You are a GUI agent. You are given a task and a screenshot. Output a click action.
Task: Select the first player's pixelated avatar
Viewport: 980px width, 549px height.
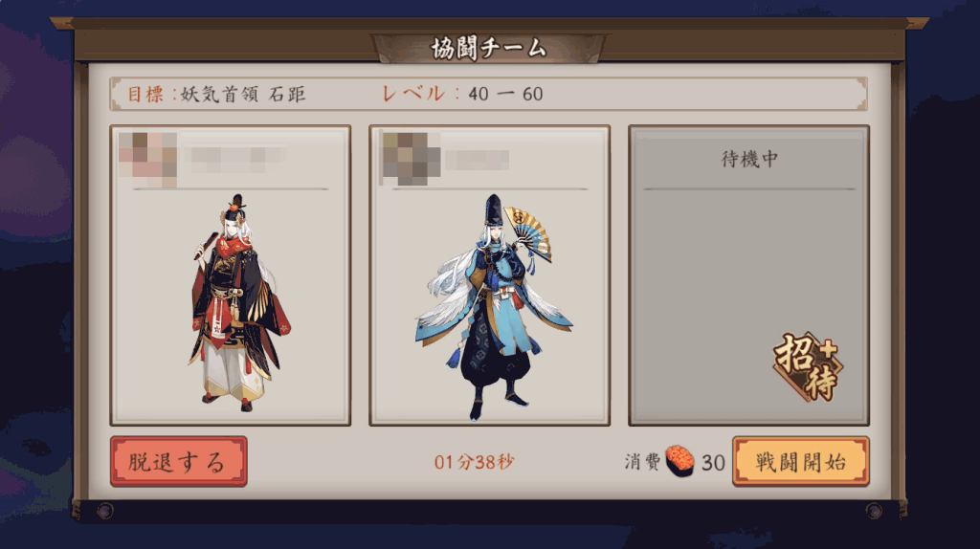(147, 160)
